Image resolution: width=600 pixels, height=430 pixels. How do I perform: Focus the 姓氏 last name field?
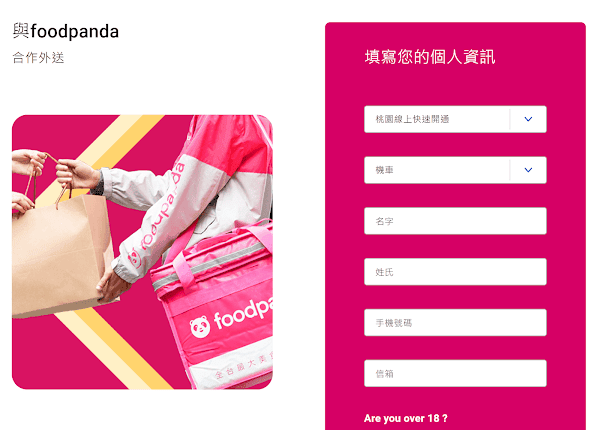[x=455, y=272]
